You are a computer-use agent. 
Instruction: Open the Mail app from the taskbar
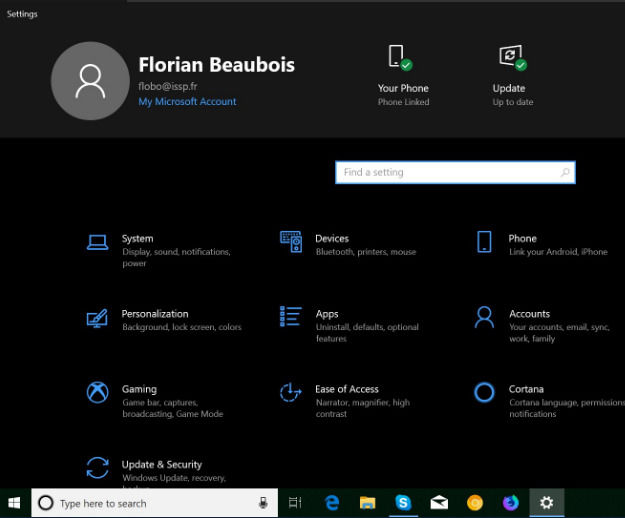[439, 503]
